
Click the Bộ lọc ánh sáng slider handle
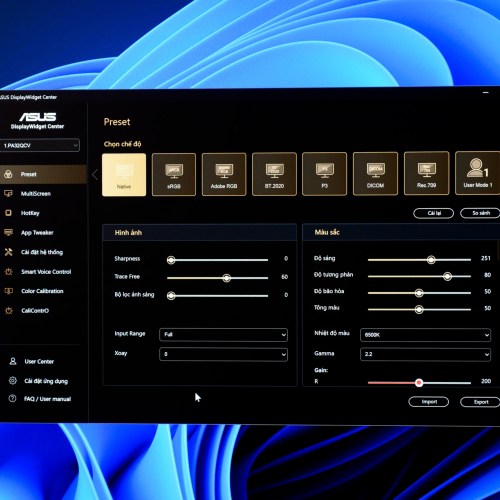pos(171,296)
